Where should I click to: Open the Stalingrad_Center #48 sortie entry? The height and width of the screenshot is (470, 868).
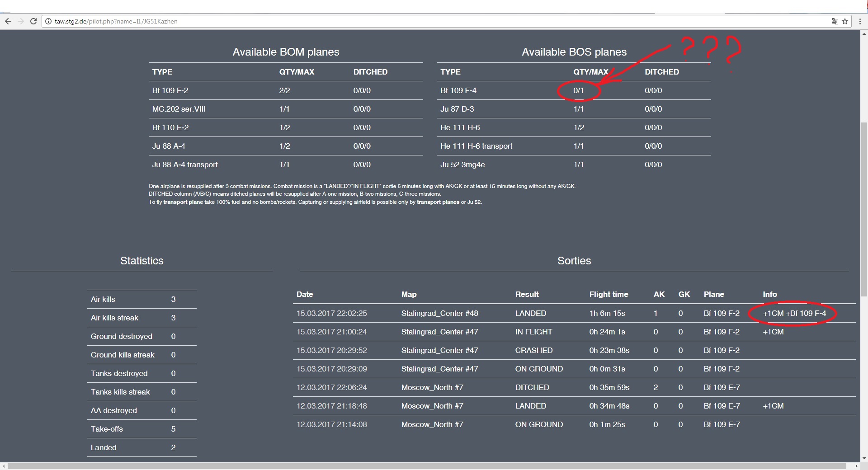click(439, 313)
